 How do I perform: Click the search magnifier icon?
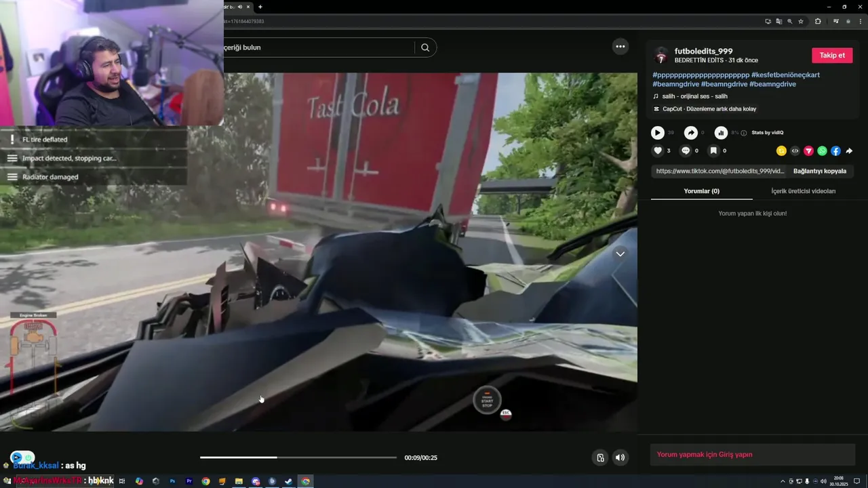[x=425, y=47]
